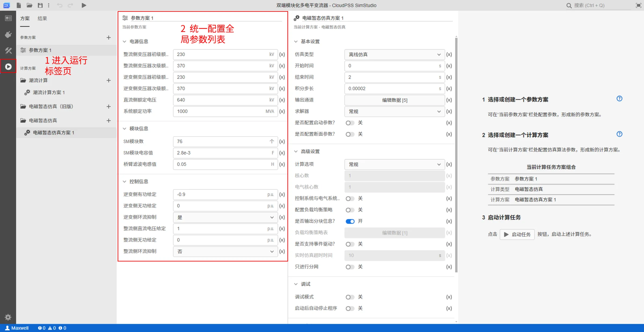Toggle 是否支持事件驱动 switch
The image size is (644, 332).
click(x=350, y=244)
